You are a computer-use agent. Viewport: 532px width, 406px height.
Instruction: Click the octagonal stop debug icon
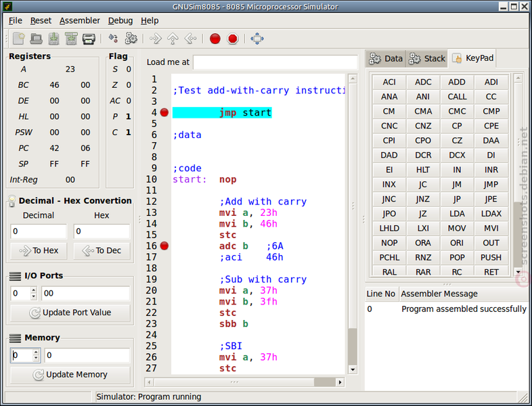(233, 39)
